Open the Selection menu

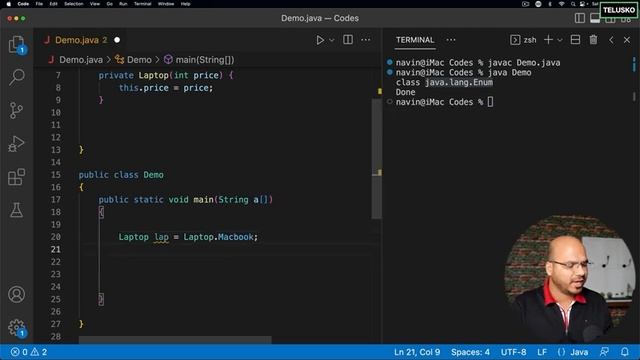[x=74, y=4]
